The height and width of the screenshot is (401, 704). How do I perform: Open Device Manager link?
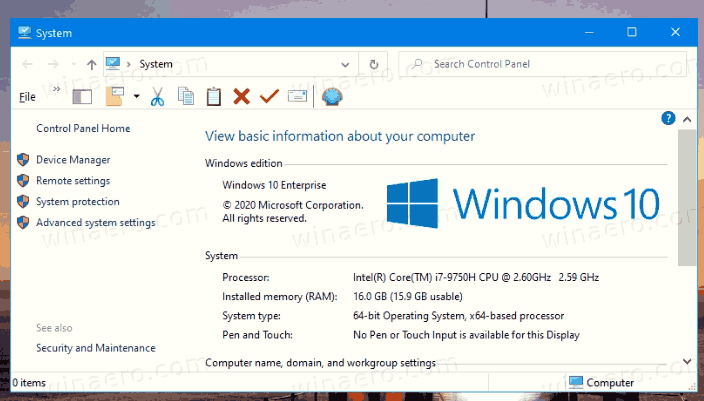[73, 160]
